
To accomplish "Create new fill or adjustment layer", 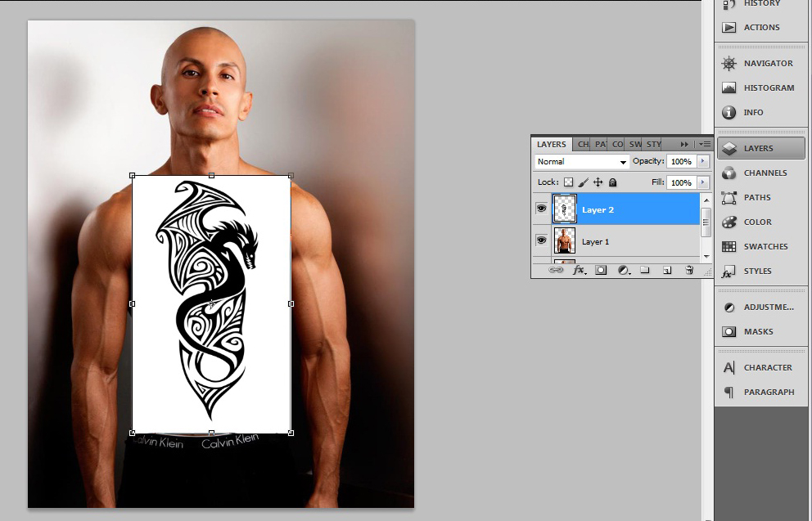I will (624, 270).
